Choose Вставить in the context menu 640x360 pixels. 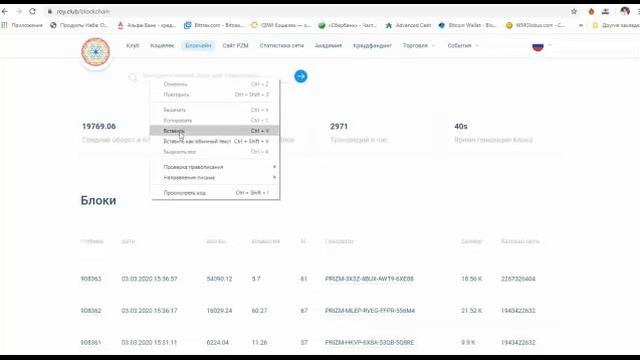(215, 131)
